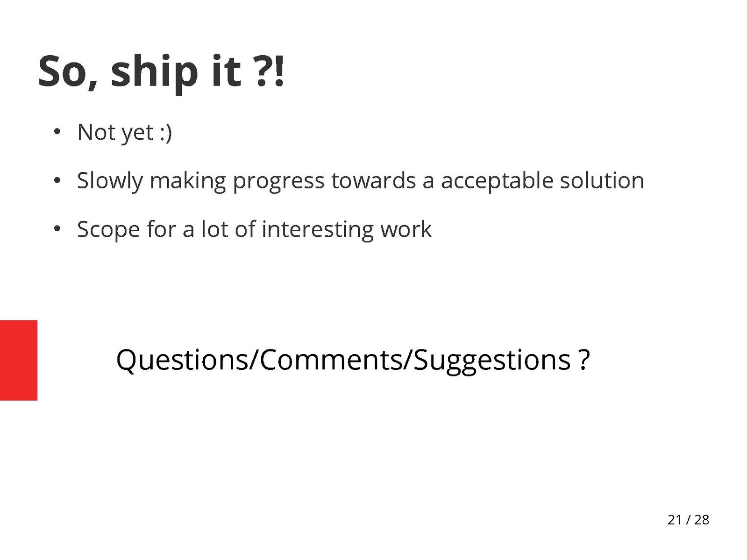Click the word "solution" in second bullet
Image resolution: width=747 pixels, height=560 pixels.
point(602,181)
